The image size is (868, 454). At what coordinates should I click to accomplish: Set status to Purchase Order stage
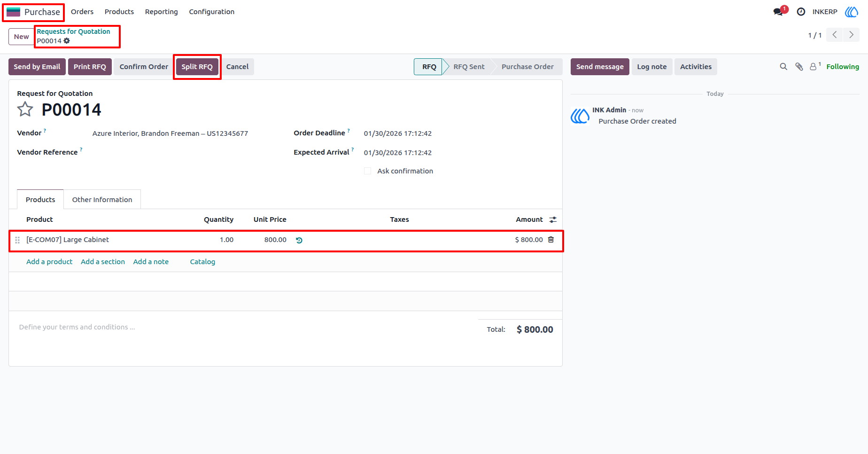[527, 67]
